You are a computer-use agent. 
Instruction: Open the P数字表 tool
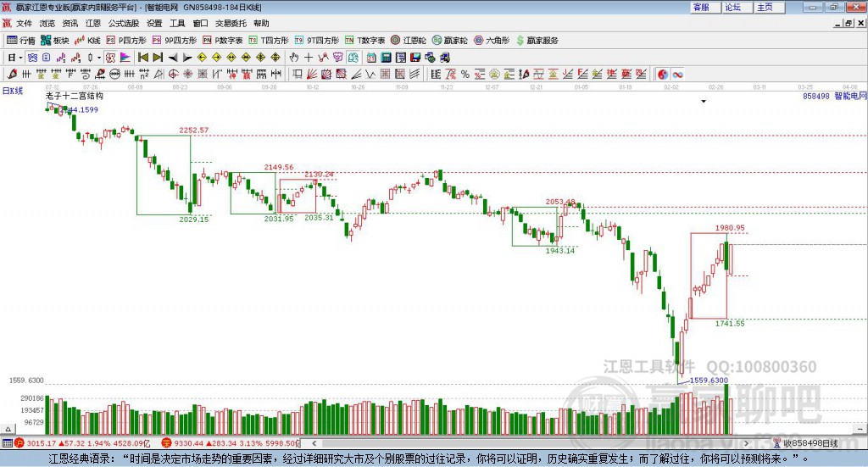click(x=222, y=41)
